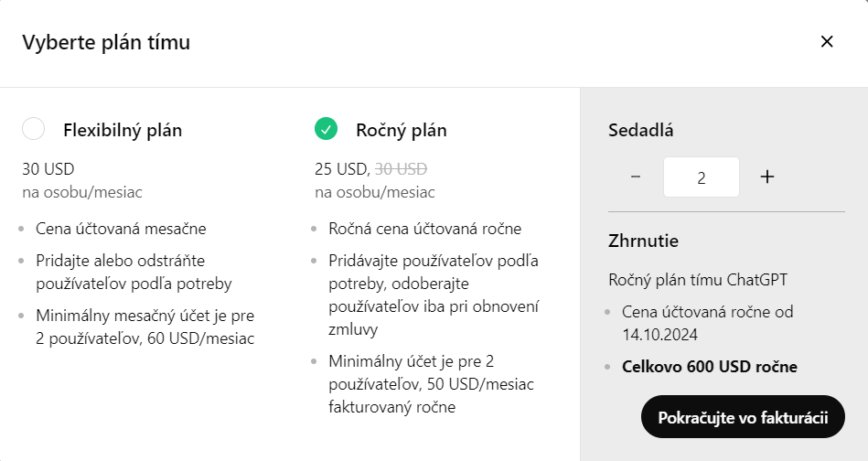The image size is (868, 461).
Task: Click the green Ročný plán checkmark
Action: pos(326,128)
